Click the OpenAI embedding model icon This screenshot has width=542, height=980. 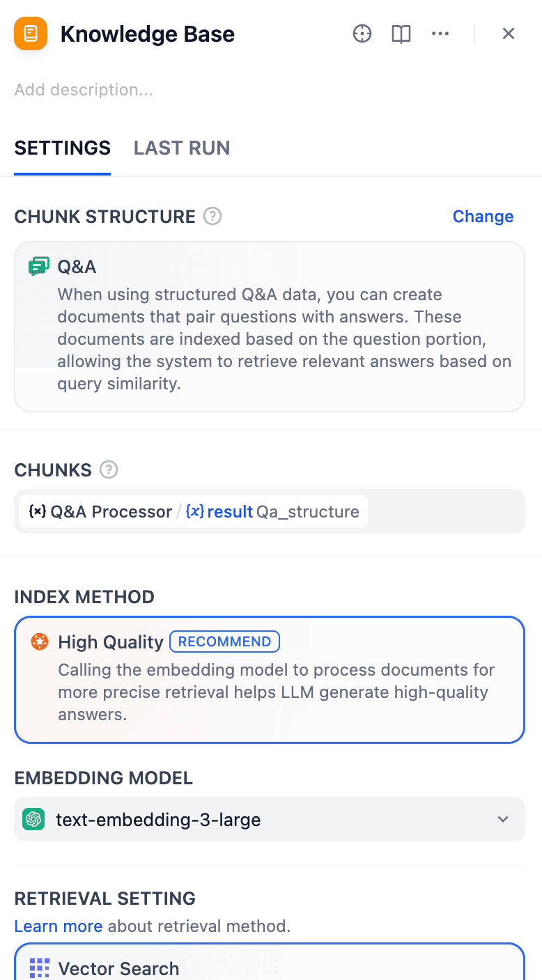[33, 819]
